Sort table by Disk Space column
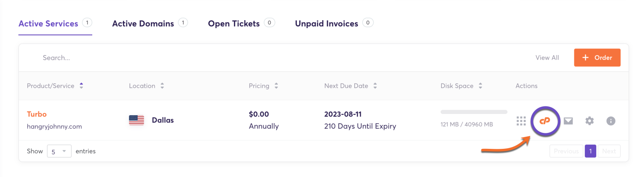Image resolution: width=644 pixels, height=177 pixels. pos(480,86)
